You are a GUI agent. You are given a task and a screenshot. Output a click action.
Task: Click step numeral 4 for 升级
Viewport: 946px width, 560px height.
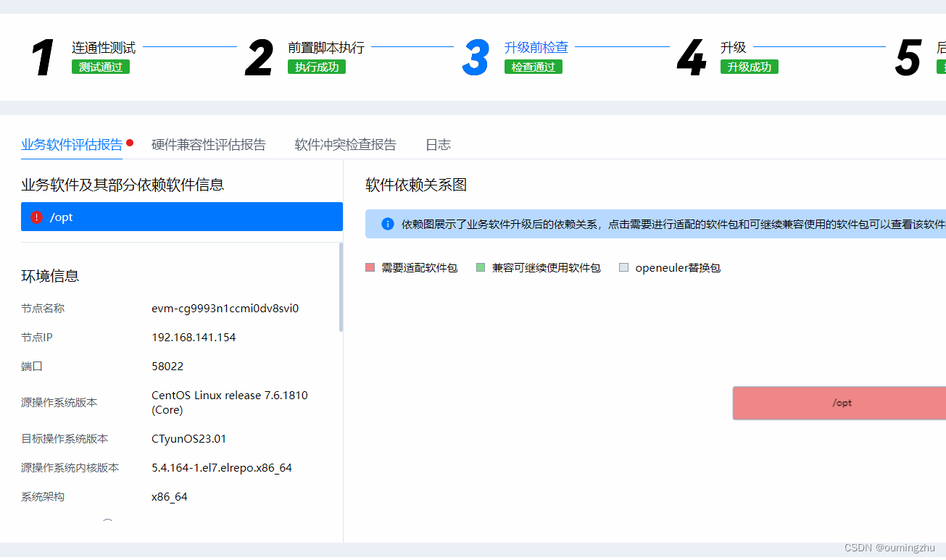click(690, 57)
